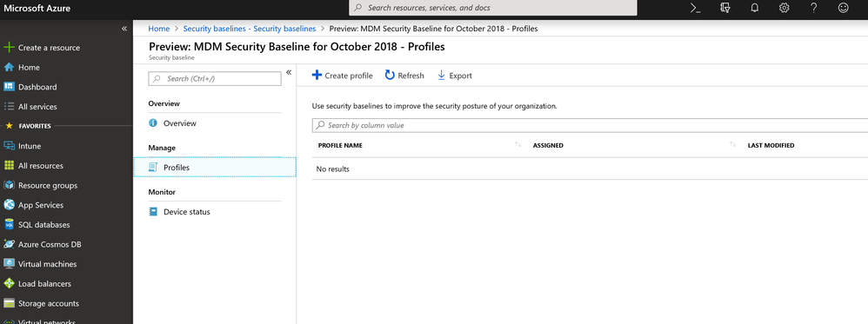Viewport: 868px width, 324px height.
Task: Open the Directory and subscription filter icon
Action: click(725, 8)
